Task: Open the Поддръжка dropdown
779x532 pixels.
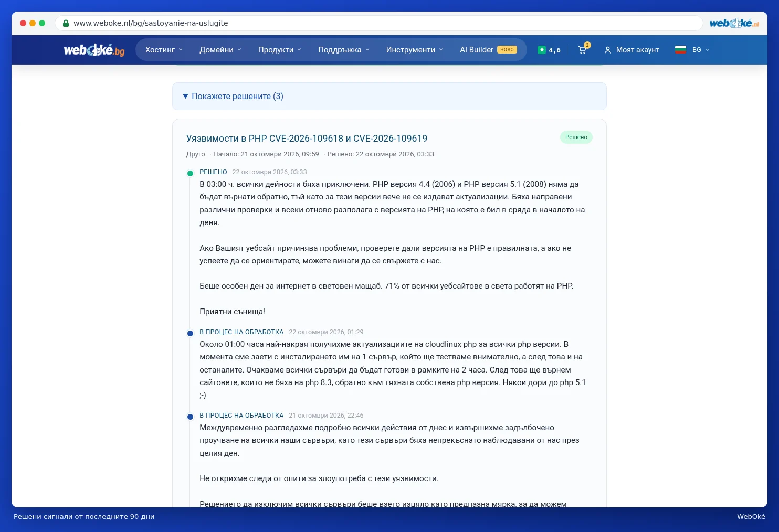Action: point(344,50)
